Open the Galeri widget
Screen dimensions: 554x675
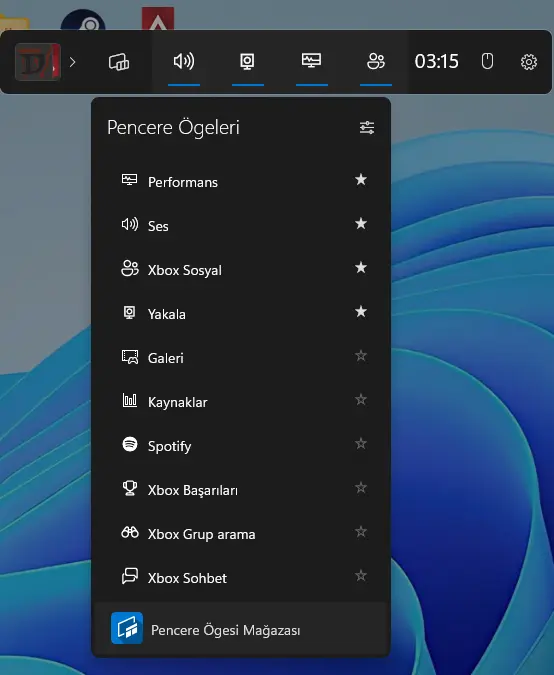click(x=242, y=357)
